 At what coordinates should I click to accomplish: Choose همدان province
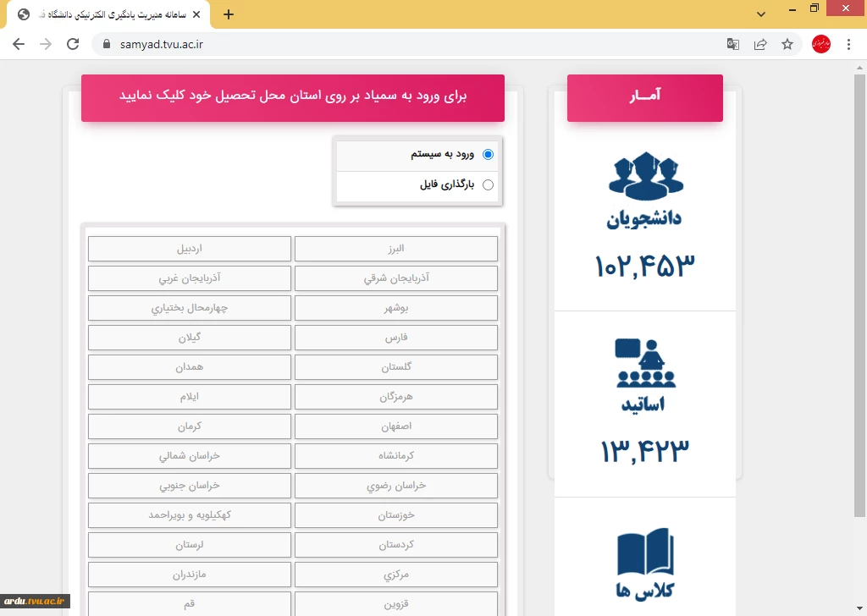point(189,367)
